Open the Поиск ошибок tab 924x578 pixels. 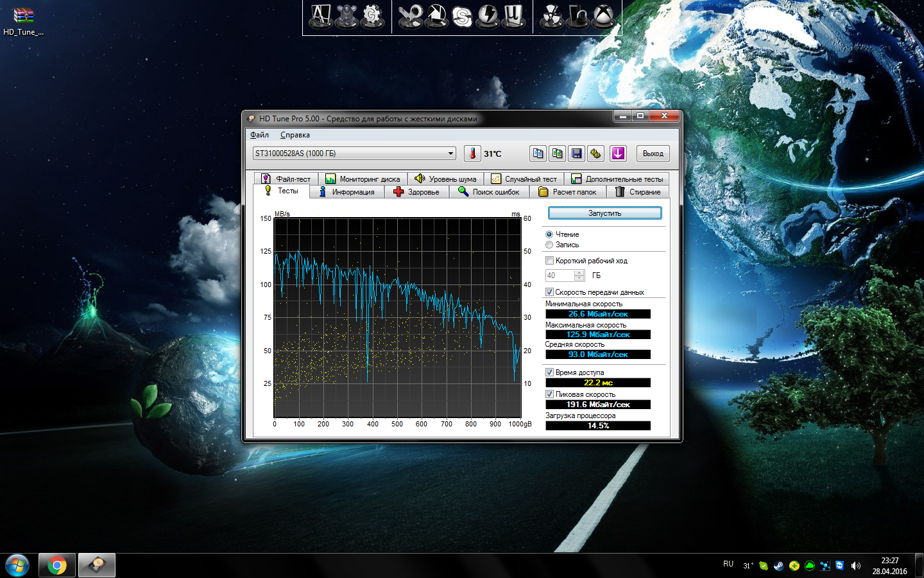pos(489,192)
